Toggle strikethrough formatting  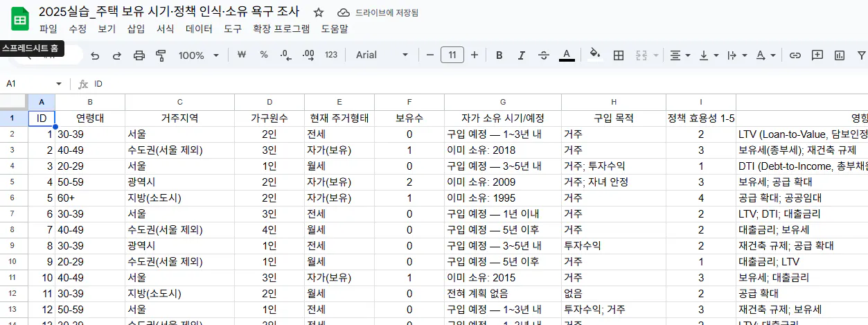coord(544,55)
